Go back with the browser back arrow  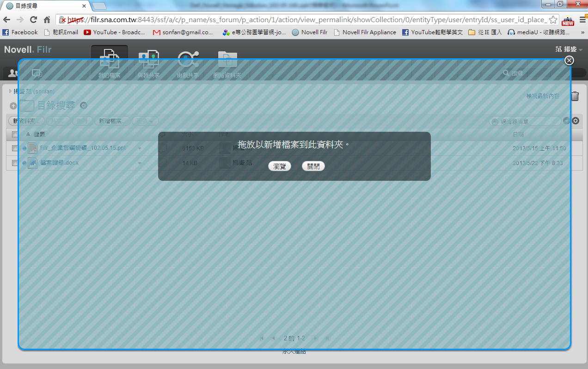coord(7,20)
